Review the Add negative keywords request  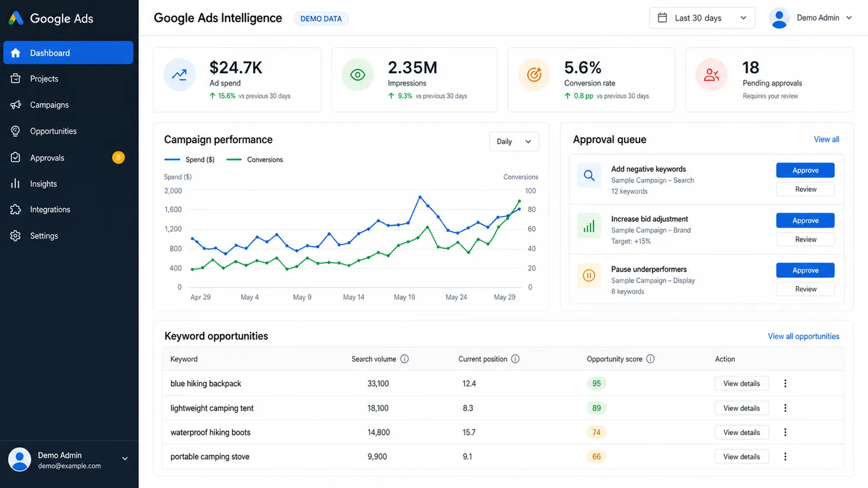805,189
